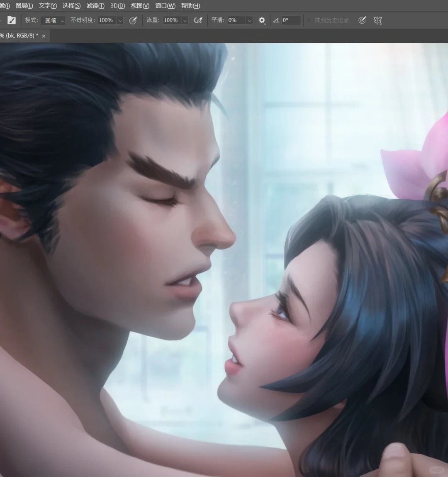Open the 帮助(H) menu

[190, 6]
